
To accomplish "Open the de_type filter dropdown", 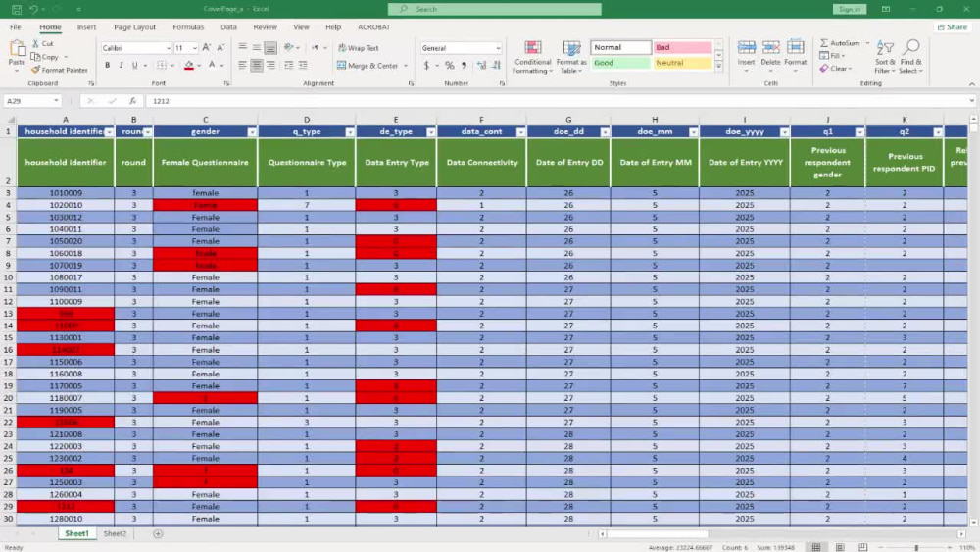I will point(430,132).
